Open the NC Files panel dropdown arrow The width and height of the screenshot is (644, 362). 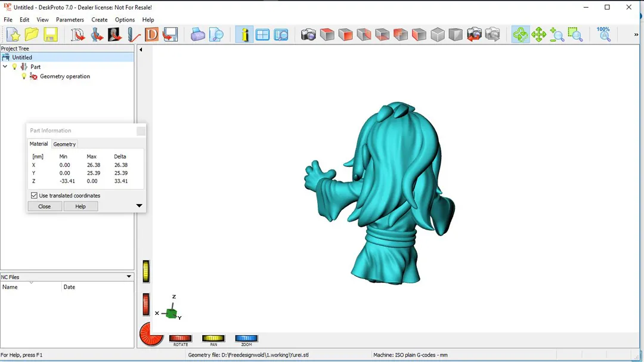129,277
